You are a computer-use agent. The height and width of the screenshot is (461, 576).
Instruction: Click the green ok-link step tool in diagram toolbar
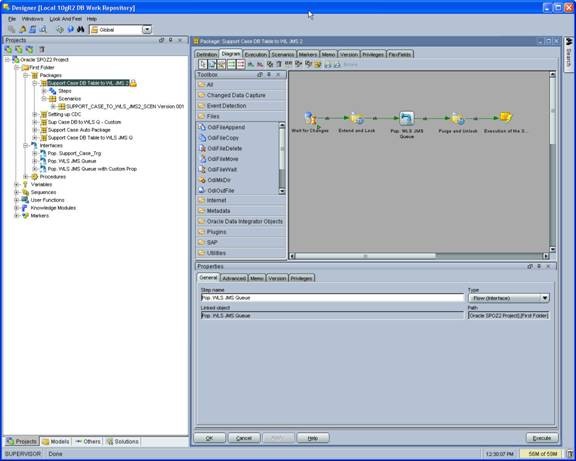[x=231, y=64]
